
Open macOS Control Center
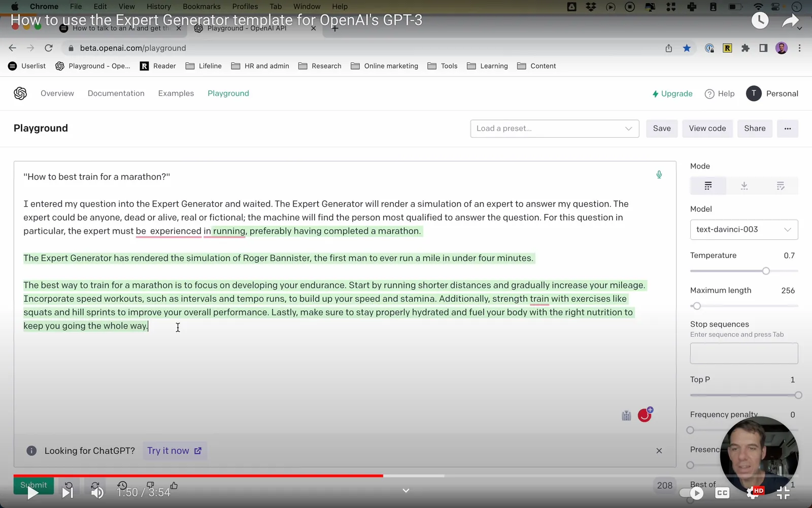(x=775, y=7)
